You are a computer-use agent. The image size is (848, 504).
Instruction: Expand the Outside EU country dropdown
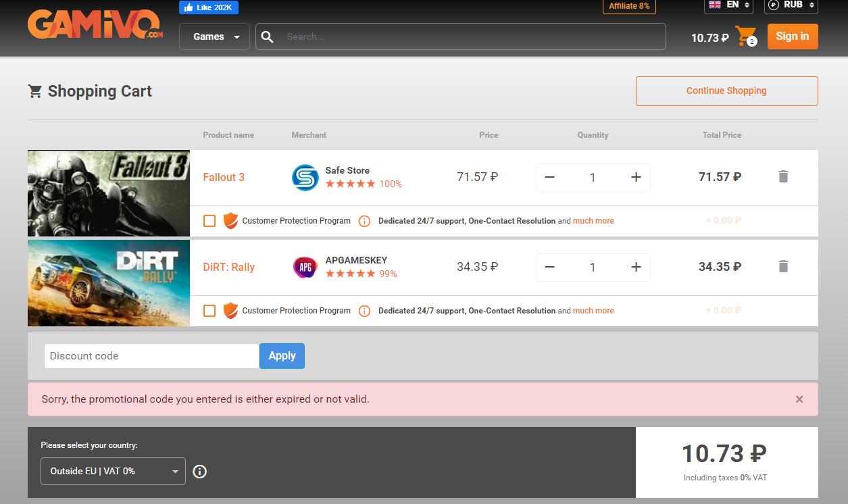[x=114, y=471]
